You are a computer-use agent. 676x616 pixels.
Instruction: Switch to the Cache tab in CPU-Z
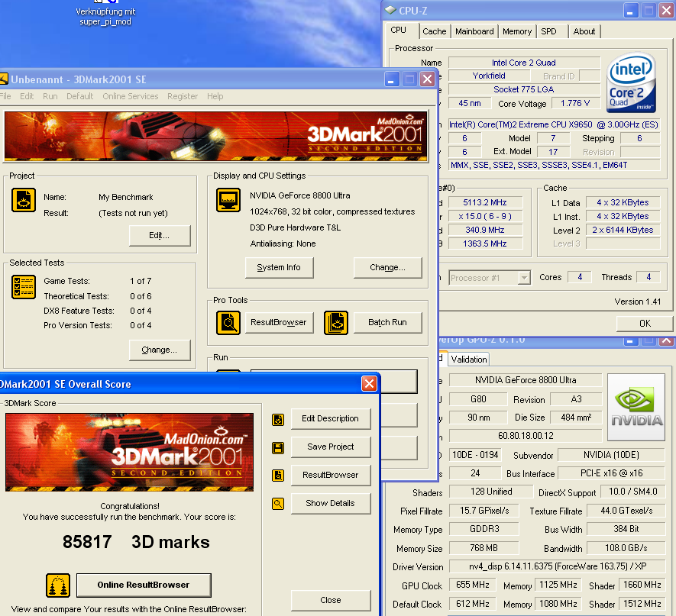click(434, 31)
